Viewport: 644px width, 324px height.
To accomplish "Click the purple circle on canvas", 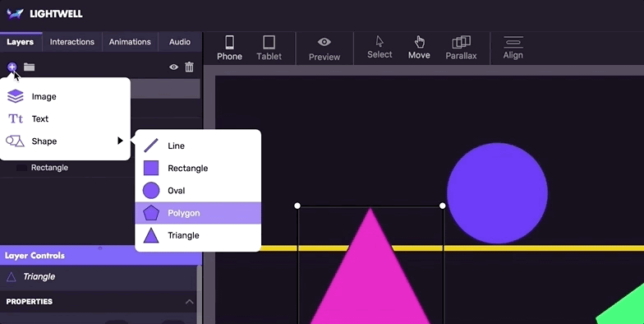I will point(497,193).
